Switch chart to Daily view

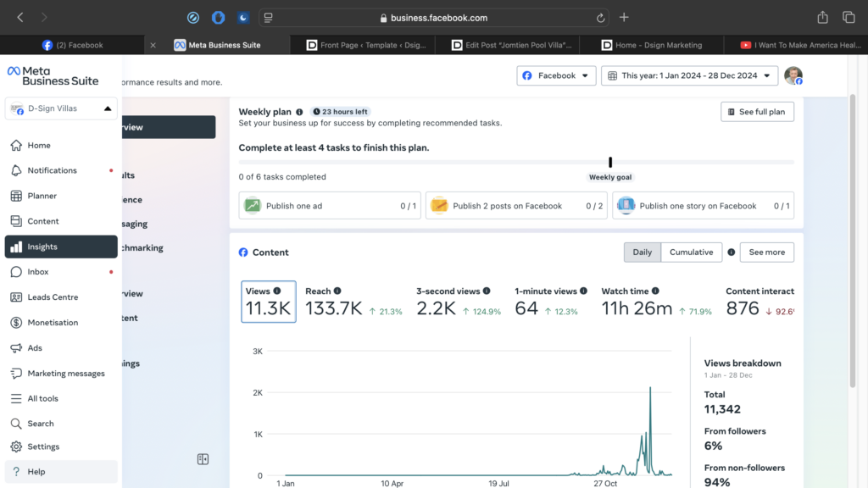643,252
